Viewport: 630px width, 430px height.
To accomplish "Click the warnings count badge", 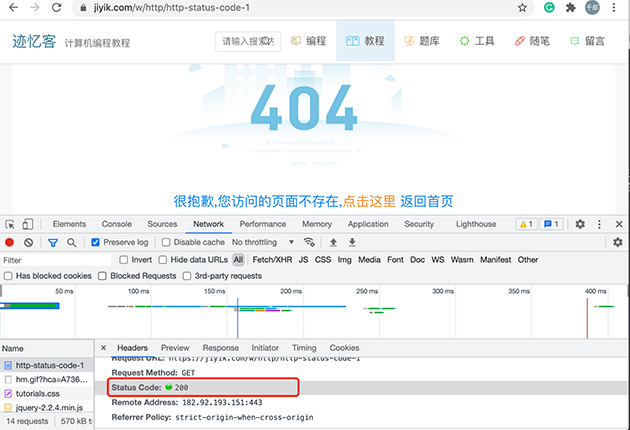I will (526, 224).
